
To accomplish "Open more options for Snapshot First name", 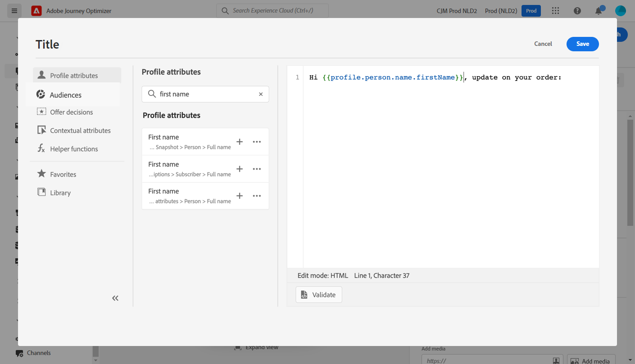I will pyautogui.click(x=257, y=142).
